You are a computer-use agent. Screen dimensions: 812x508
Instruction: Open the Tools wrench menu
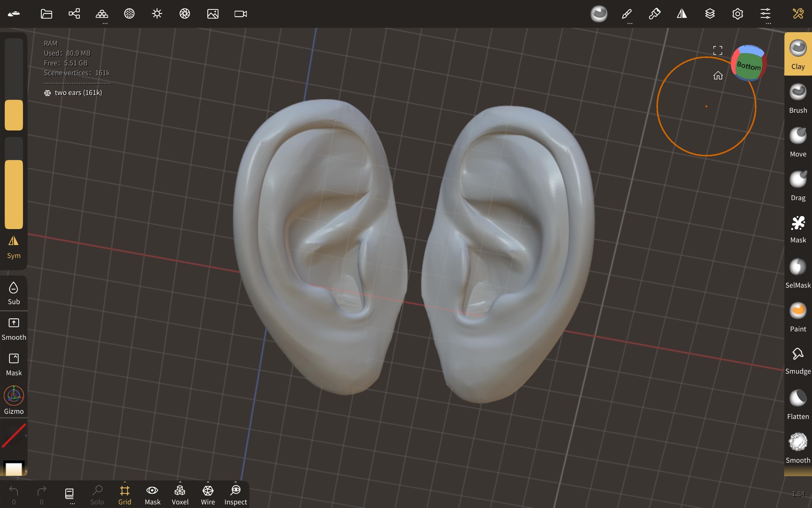pos(798,14)
